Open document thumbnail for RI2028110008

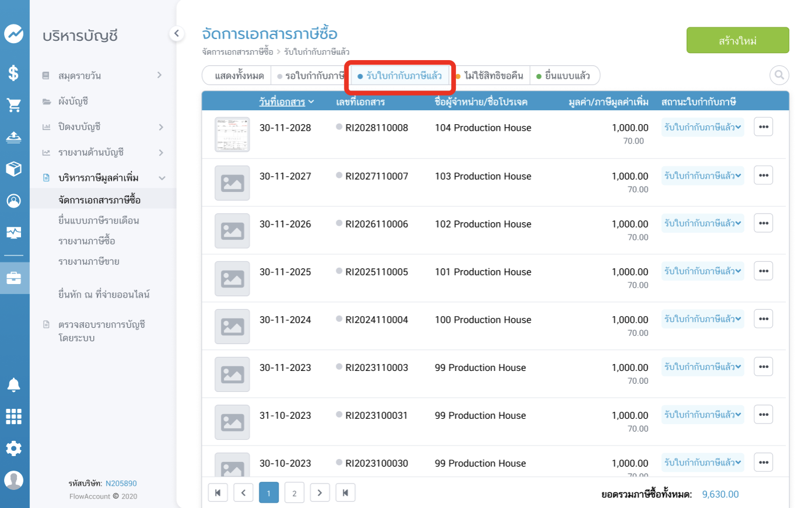point(232,134)
